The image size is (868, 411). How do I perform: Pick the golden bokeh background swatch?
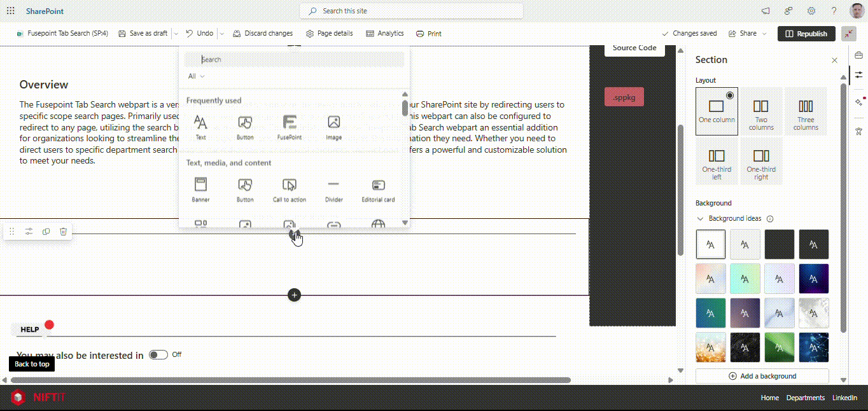[x=711, y=347]
